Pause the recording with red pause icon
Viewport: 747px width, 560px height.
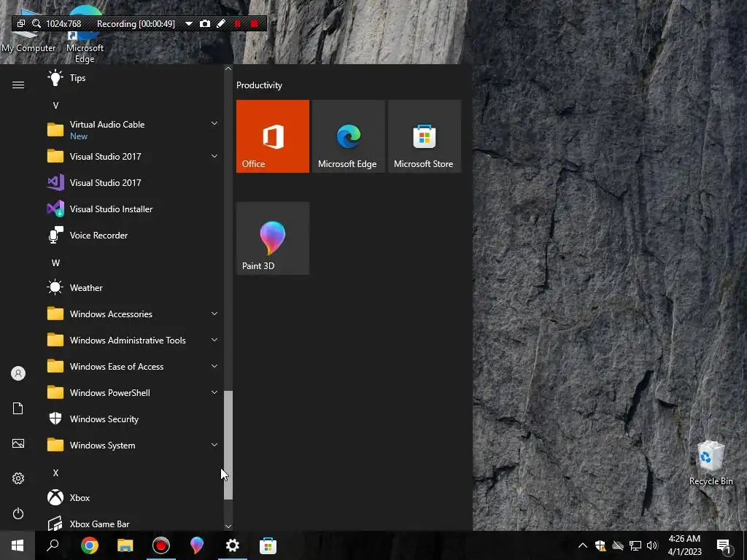tap(238, 23)
